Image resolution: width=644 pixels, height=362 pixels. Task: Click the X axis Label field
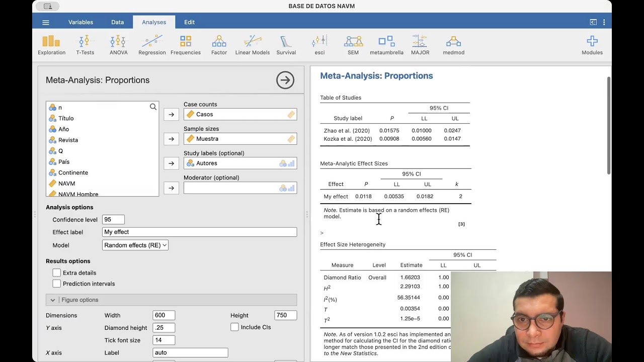pos(190,352)
